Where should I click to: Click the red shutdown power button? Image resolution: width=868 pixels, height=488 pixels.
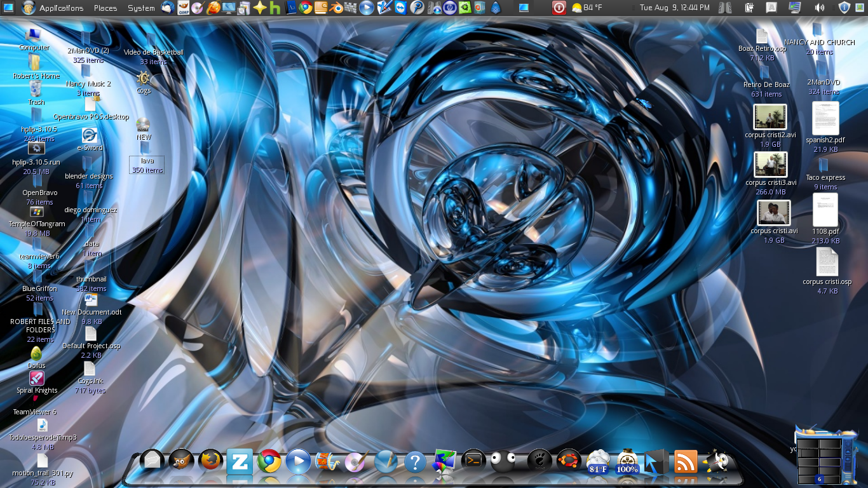(558, 8)
